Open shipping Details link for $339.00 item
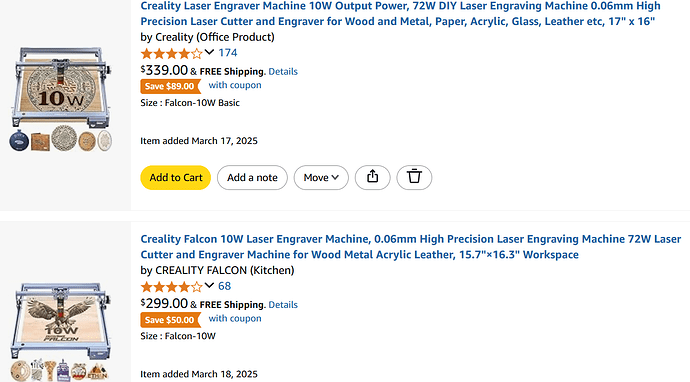This screenshot has width=690, height=382. click(283, 71)
